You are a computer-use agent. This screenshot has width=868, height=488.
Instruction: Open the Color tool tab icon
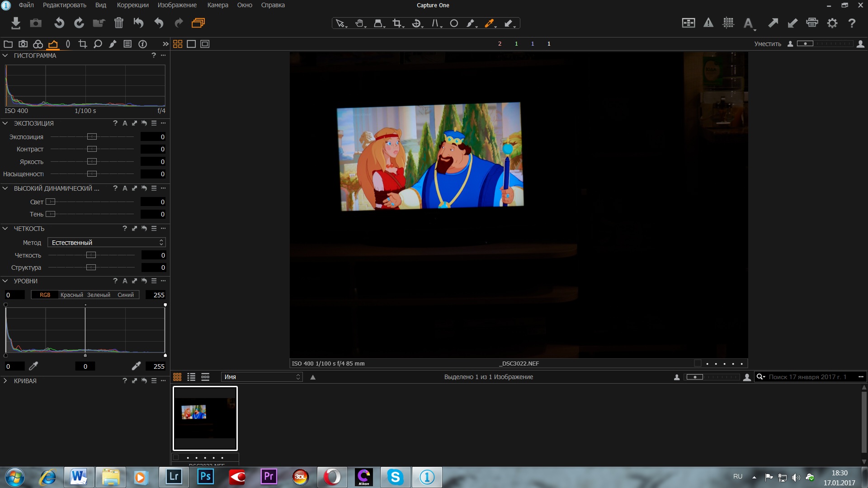38,44
